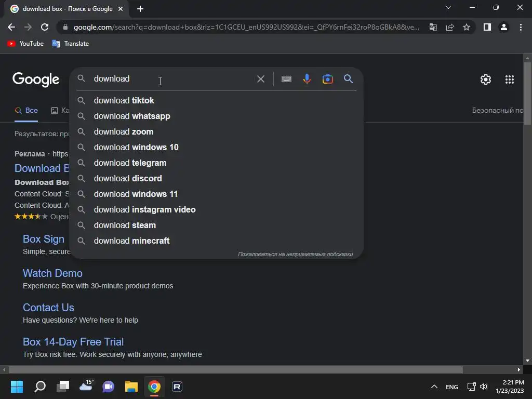This screenshot has width=532, height=399.
Task: Choose suggestion 'download windows 10'
Action: [x=217, y=147]
